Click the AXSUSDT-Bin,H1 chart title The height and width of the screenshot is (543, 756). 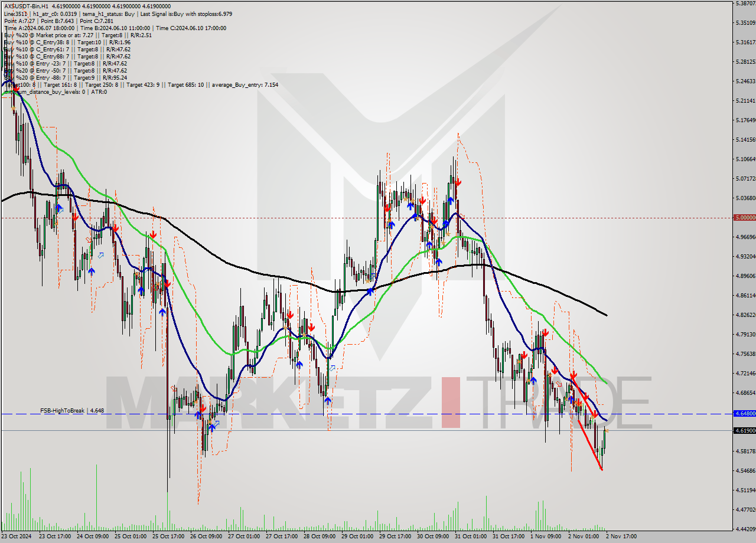[x=27, y=6]
